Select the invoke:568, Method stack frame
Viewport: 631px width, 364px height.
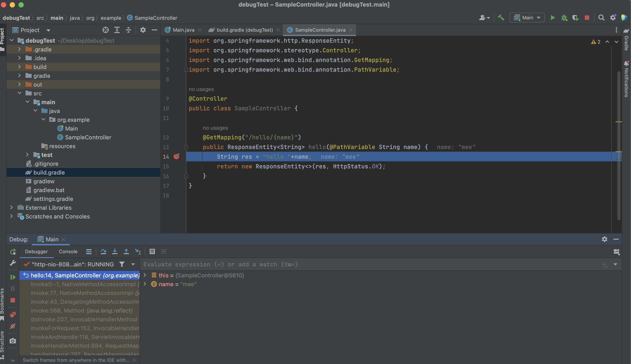pos(82,311)
